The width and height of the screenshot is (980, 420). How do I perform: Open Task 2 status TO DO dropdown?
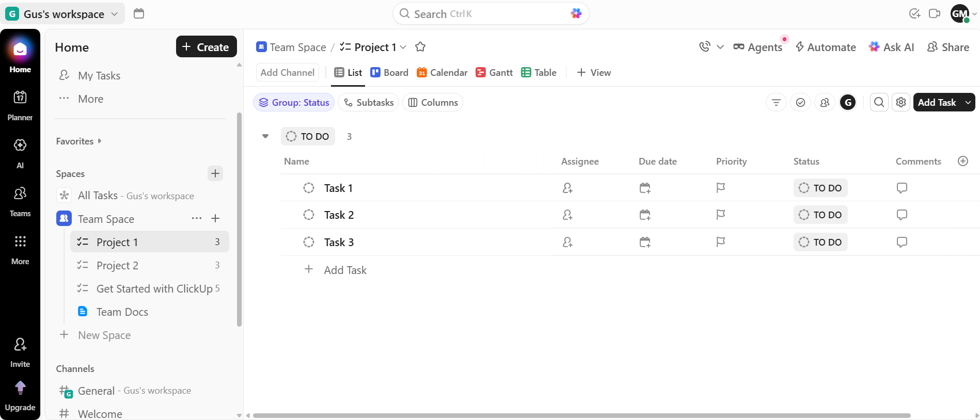pyautogui.click(x=820, y=215)
